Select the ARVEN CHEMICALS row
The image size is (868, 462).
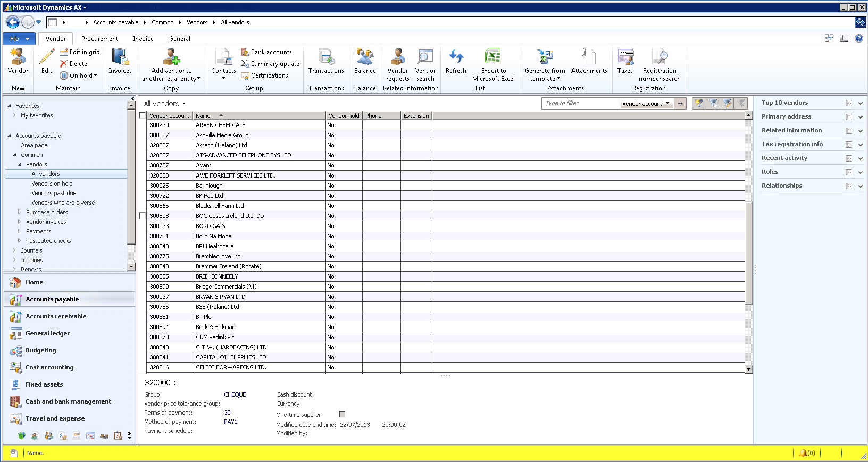coord(446,125)
